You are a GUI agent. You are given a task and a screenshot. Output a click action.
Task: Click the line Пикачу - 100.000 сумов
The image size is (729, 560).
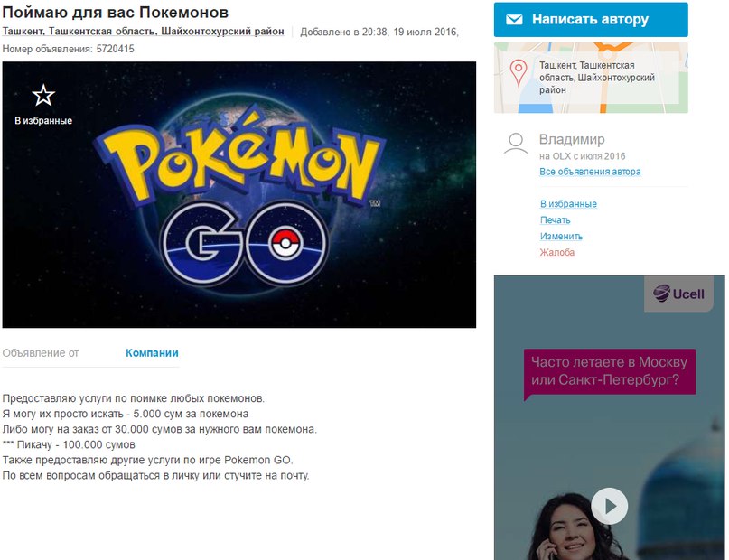coord(69,444)
